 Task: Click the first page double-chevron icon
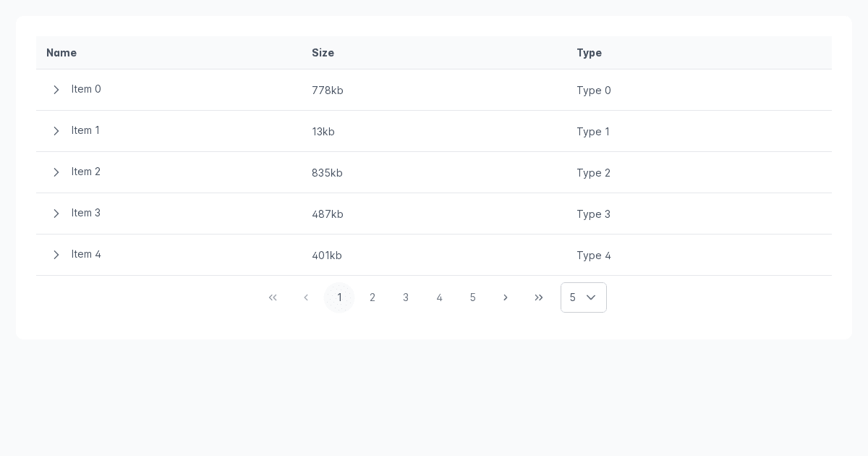pos(273,297)
